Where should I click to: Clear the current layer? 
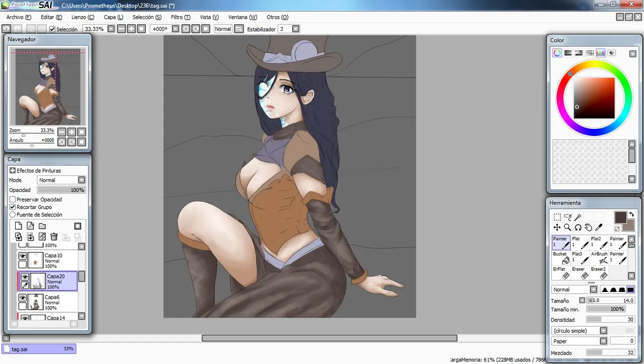(42, 237)
